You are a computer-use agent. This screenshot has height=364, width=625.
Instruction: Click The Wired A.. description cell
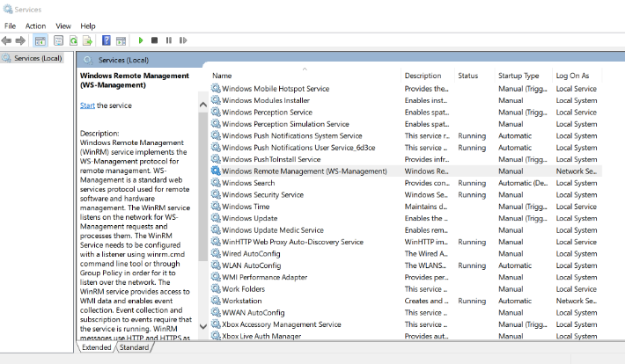tap(426, 254)
